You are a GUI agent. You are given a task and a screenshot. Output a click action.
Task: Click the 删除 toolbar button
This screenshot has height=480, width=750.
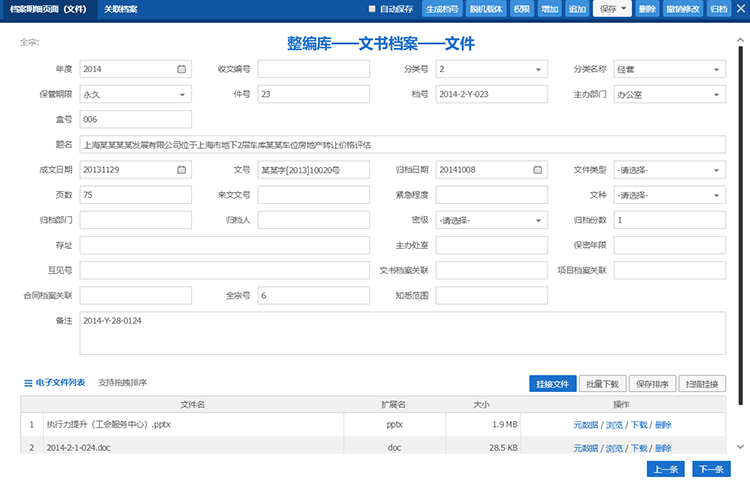(647, 9)
